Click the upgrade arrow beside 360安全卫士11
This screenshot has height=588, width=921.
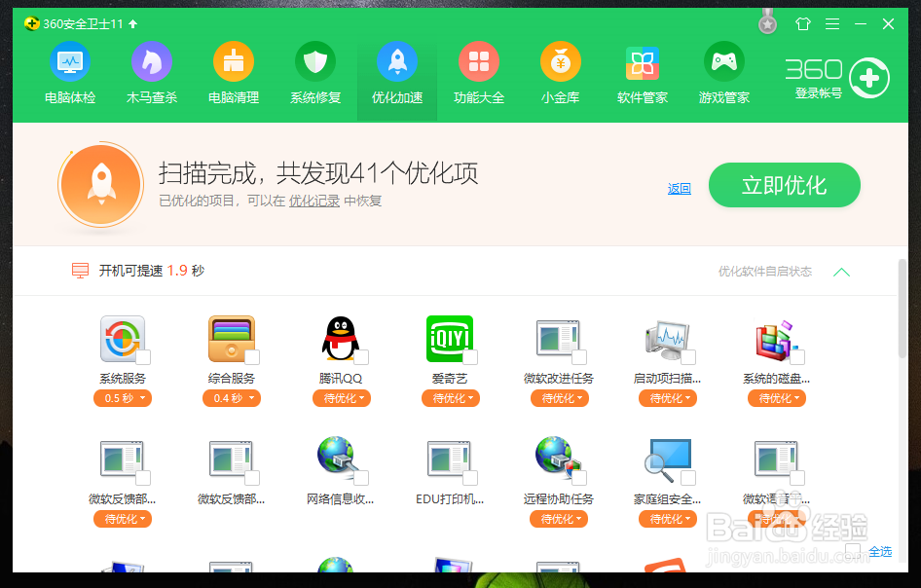[132, 24]
